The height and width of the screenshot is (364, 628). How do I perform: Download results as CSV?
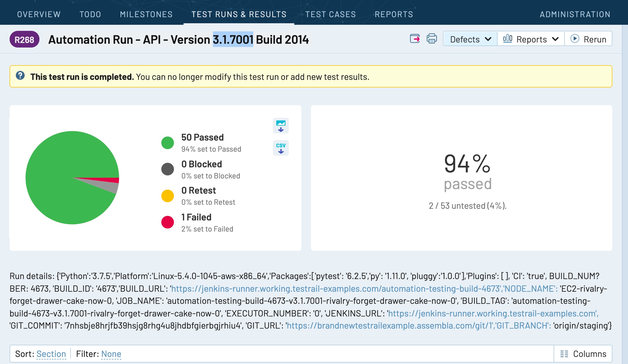(x=281, y=148)
